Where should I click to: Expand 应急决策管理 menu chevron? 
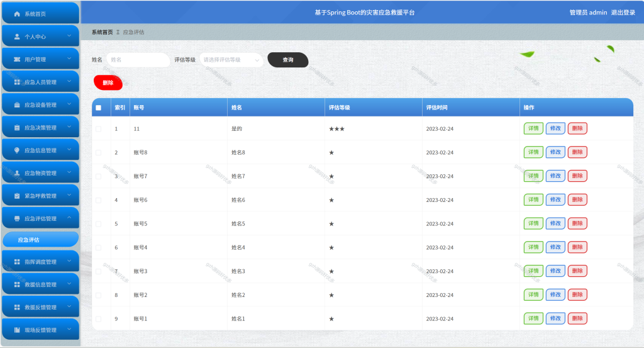pos(69,127)
